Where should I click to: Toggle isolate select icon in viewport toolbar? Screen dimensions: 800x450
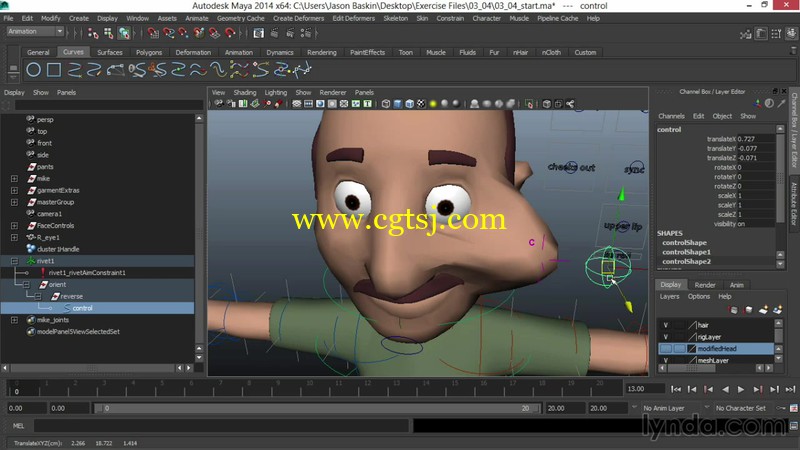pos(529,104)
